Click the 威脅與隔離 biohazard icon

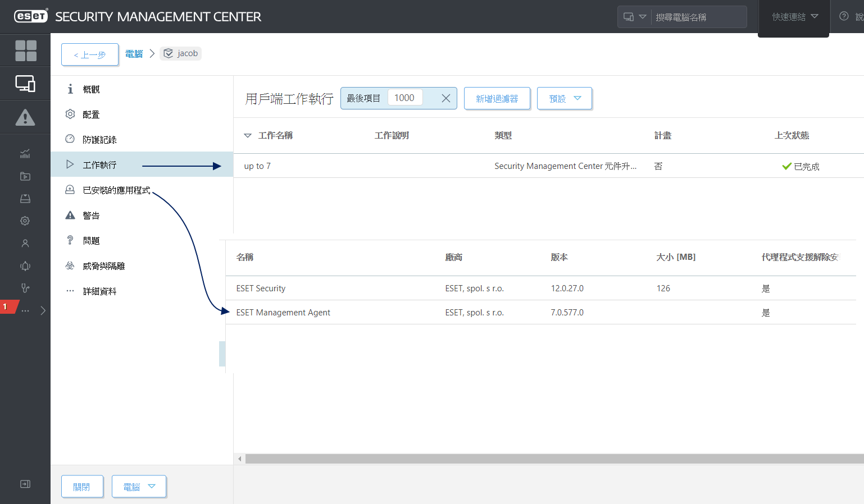click(x=70, y=265)
